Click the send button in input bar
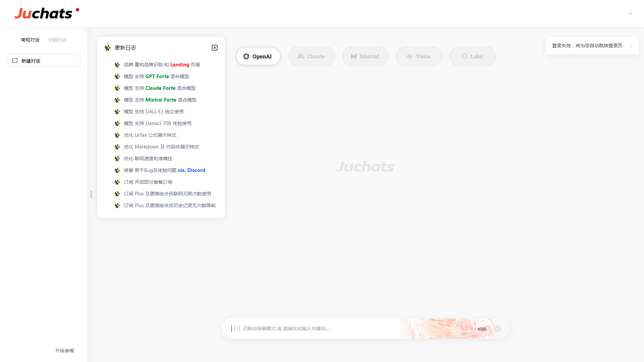 point(497,329)
